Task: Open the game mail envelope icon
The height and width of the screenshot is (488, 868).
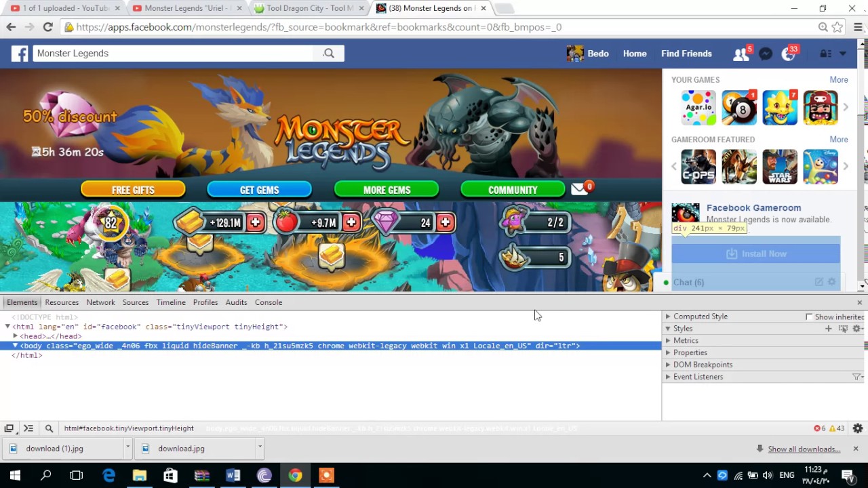Action: tap(580, 189)
